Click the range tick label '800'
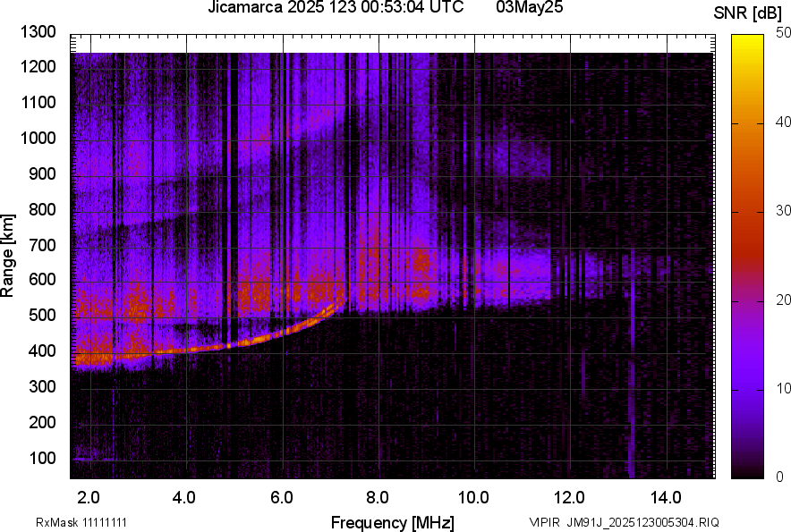The image size is (791, 532). pyautogui.click(x=42, y=209)
